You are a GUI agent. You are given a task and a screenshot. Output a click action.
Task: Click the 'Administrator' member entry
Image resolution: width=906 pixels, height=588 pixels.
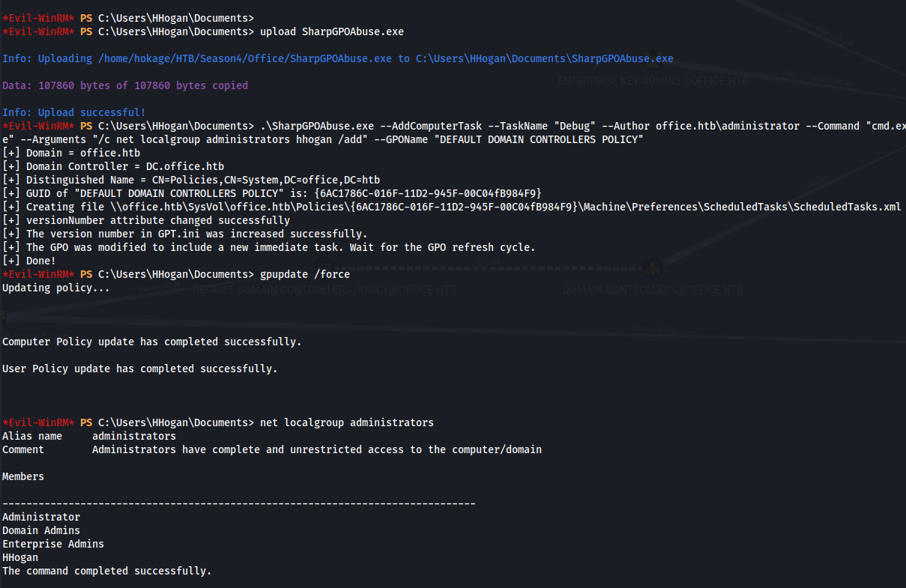coord(41,517)
